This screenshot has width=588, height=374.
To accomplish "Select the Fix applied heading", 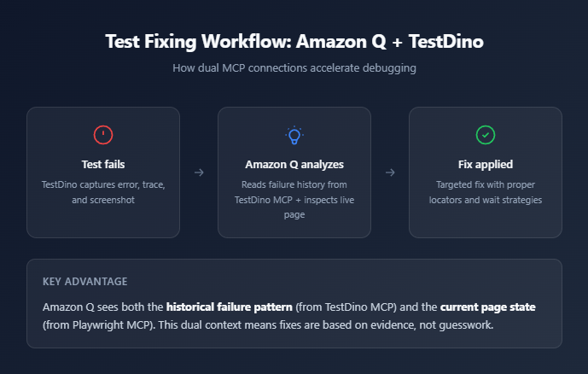I will 485,164.
